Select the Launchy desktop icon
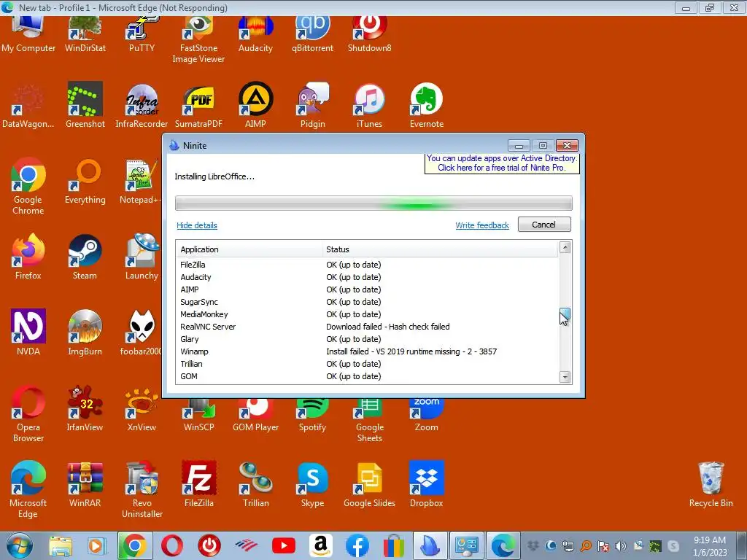 (142, 256)
